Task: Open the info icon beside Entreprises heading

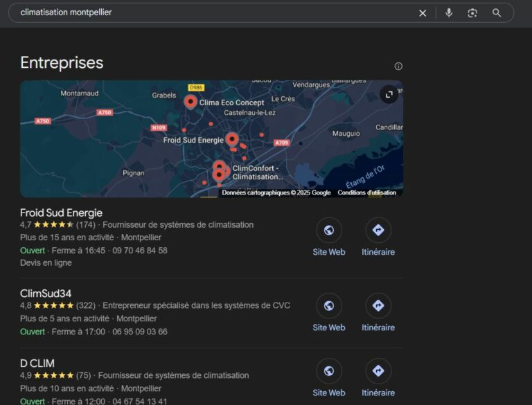Action: coord(398,66)
